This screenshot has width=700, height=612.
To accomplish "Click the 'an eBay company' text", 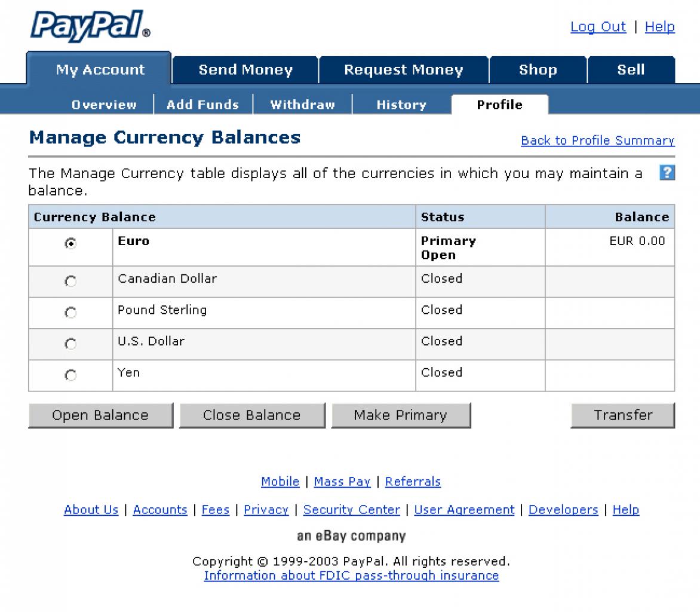I will point(351,535).
